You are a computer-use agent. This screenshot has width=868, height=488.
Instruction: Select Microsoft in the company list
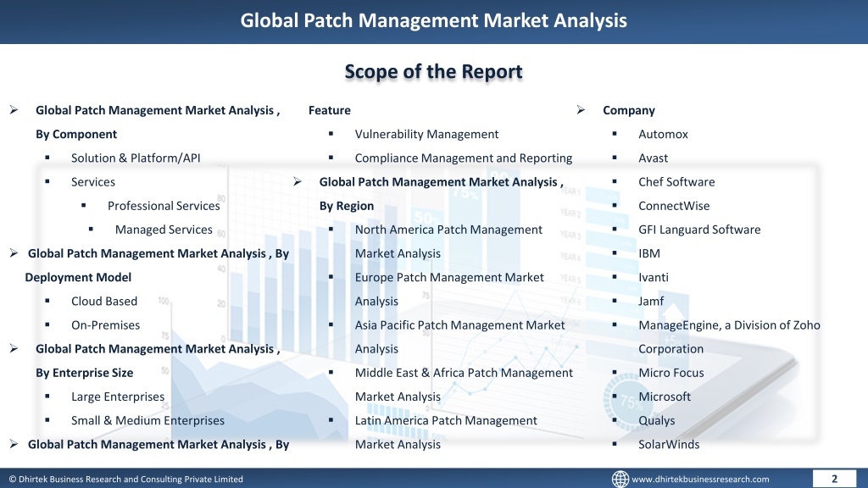pyautogui.click(x=665, y=396)
